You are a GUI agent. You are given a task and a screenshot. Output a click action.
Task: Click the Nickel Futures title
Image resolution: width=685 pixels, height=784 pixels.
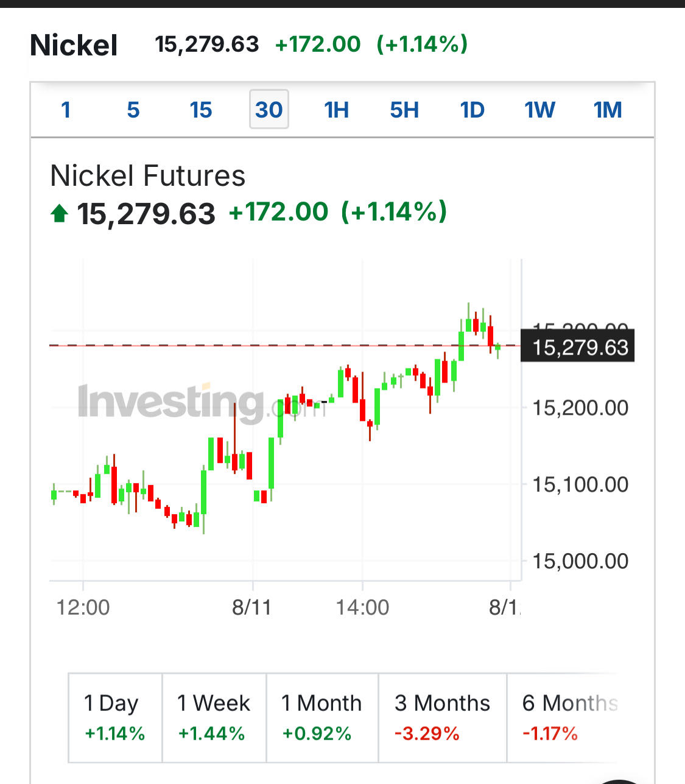click(147, 176)
